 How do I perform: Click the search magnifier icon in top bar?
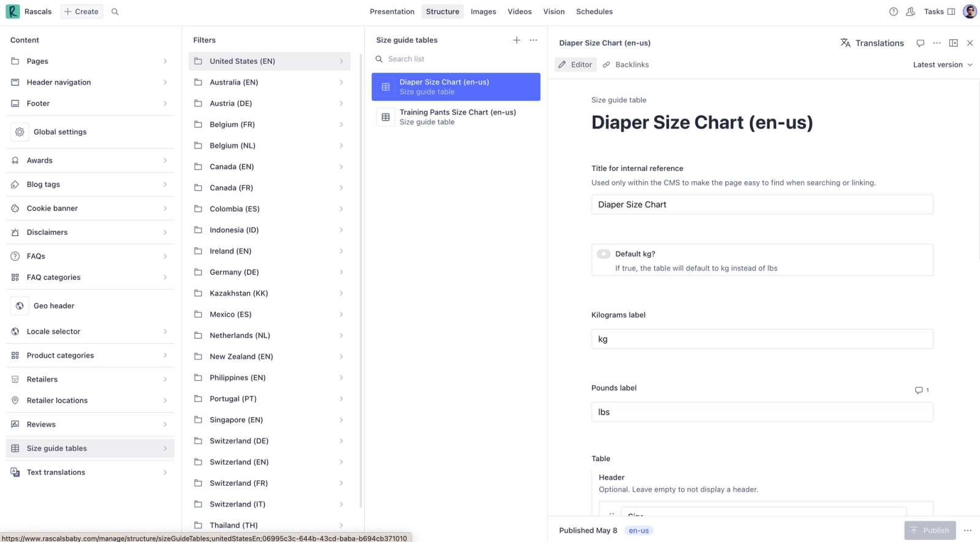115,12
